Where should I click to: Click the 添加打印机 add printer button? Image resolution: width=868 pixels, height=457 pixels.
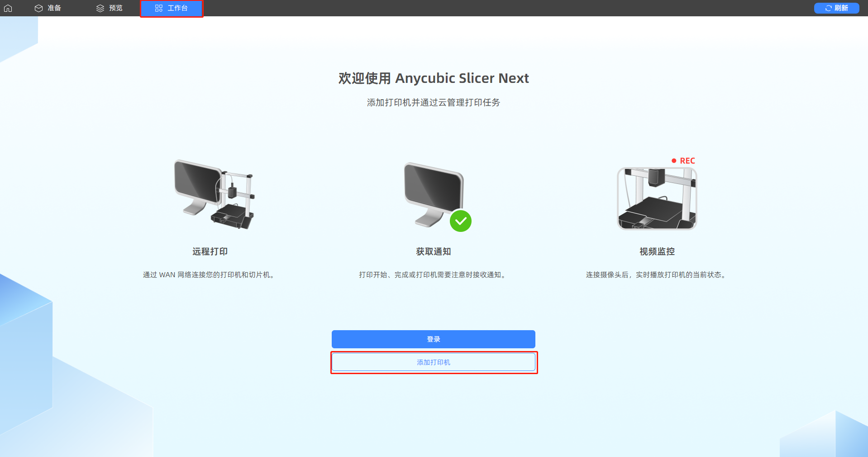click(434, 362)
